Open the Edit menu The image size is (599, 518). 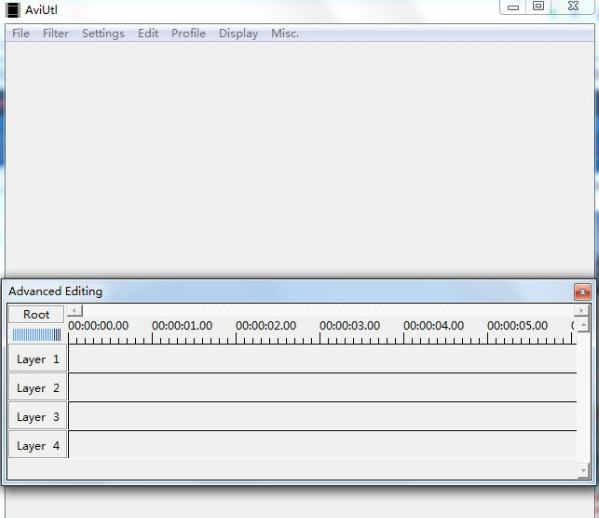tap(148, 33)
